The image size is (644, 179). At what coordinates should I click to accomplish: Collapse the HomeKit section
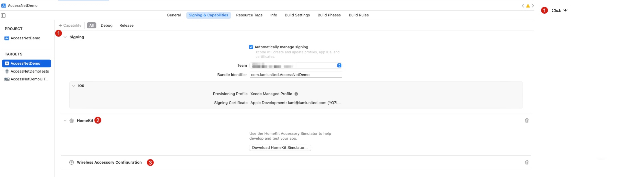click(65, 121)
